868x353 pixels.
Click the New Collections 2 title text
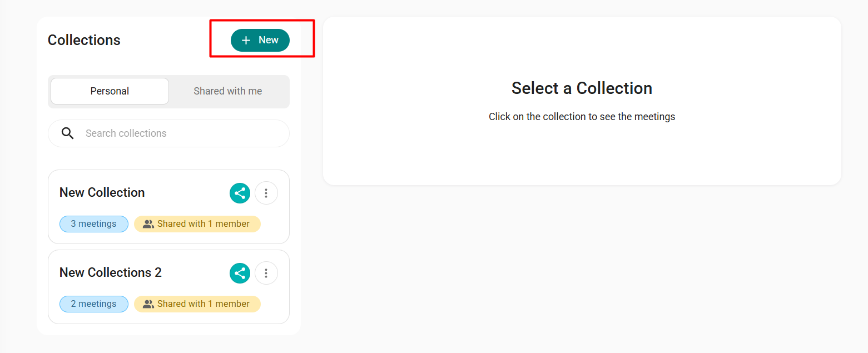click(111, 272)
